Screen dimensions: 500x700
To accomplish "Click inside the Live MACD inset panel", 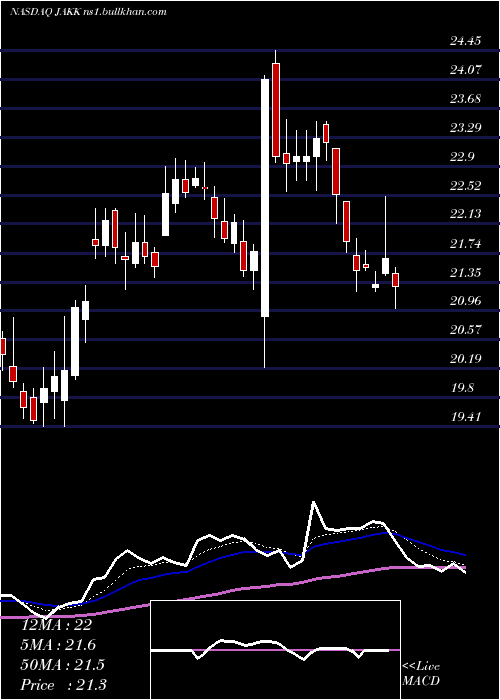I will 275,650.
